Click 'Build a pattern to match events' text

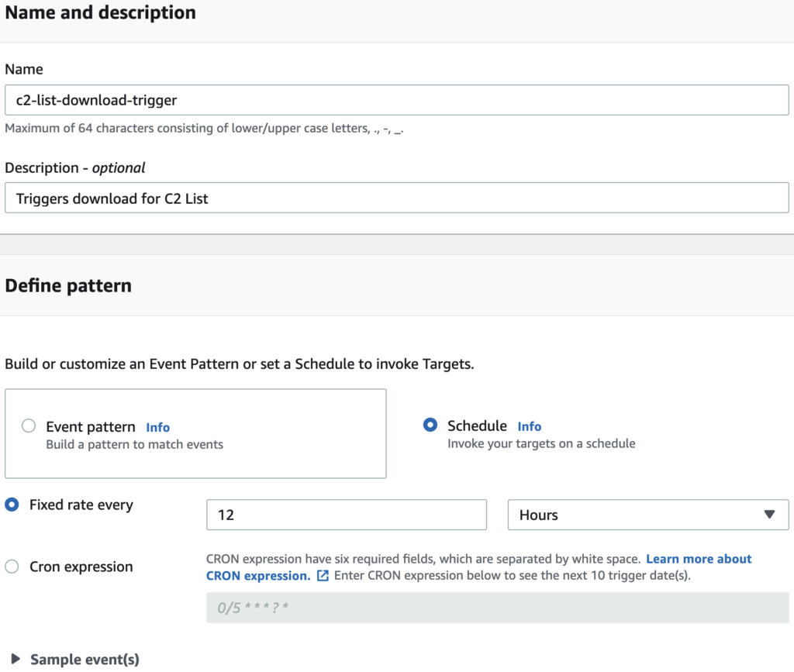(x=134, y=445)
